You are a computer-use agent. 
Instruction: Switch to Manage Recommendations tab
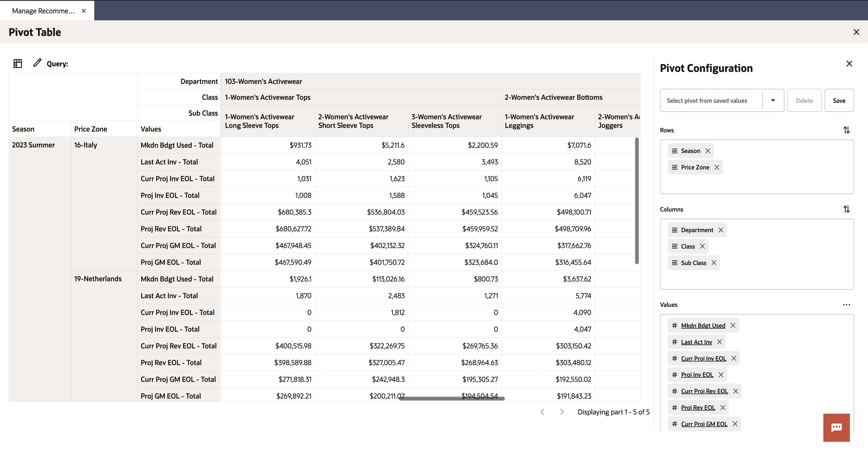click(x=43, y=11)
